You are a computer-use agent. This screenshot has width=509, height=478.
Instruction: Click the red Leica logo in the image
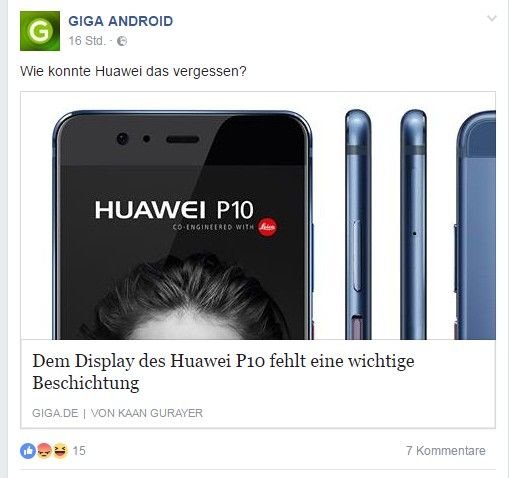[267, 227]
